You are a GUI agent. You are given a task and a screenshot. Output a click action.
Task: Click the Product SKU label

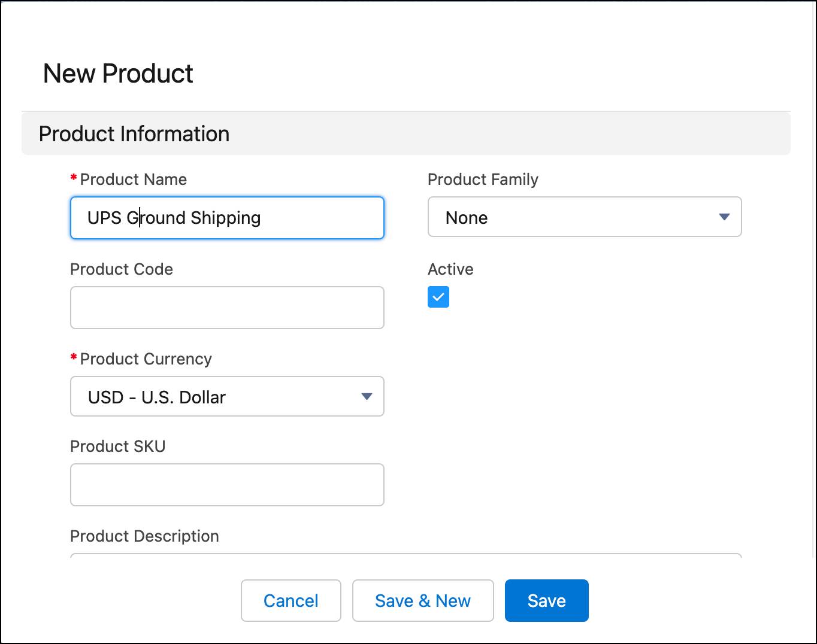tap(118, 446)
